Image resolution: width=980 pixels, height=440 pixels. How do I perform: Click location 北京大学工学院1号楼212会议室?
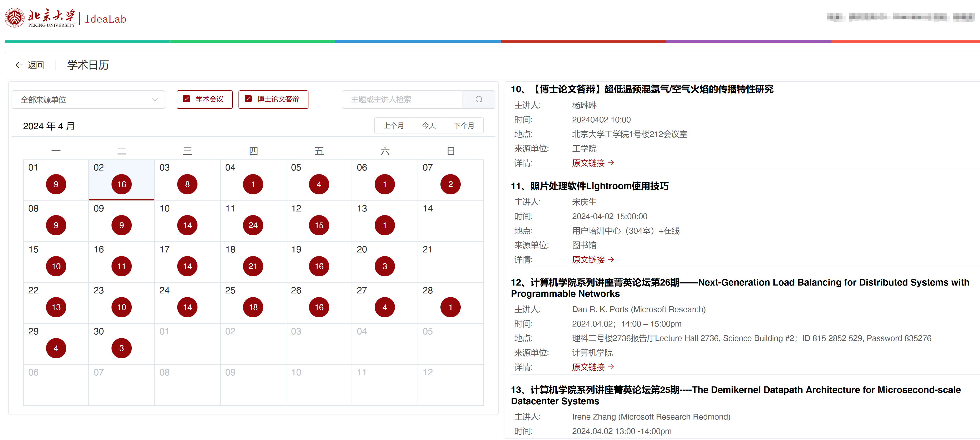pos(629,134)
